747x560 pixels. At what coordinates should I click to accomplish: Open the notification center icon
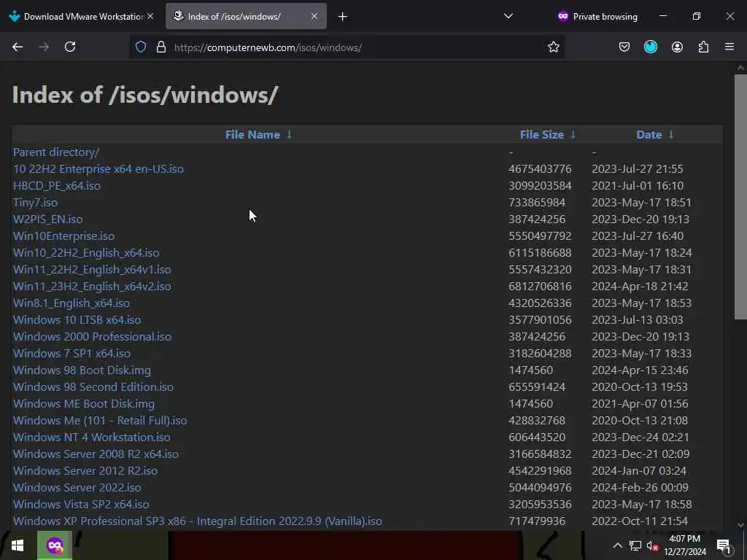[x=723, y=545]
